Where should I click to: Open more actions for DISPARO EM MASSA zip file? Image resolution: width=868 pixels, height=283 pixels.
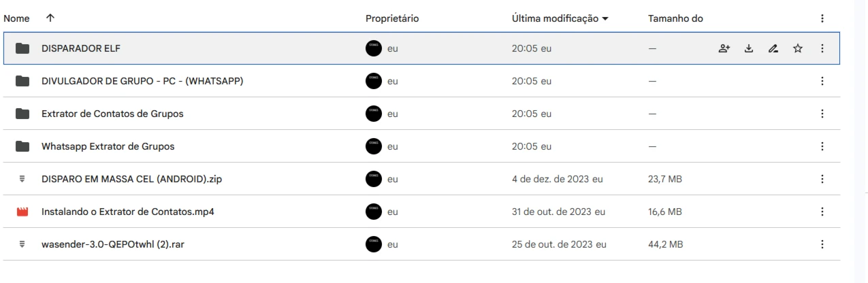pyautogui.click(x=822, y=179)
